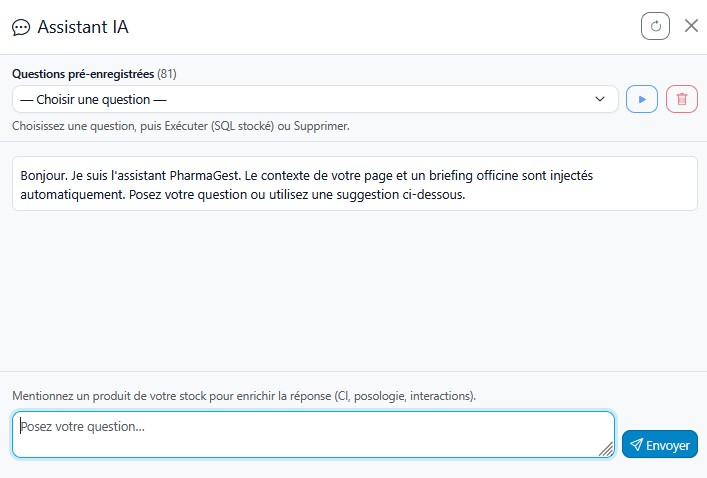Viewport: 707px width, 478px height.
Task: Click the paper plane icon in Envoyer
Action: (636, 445)
